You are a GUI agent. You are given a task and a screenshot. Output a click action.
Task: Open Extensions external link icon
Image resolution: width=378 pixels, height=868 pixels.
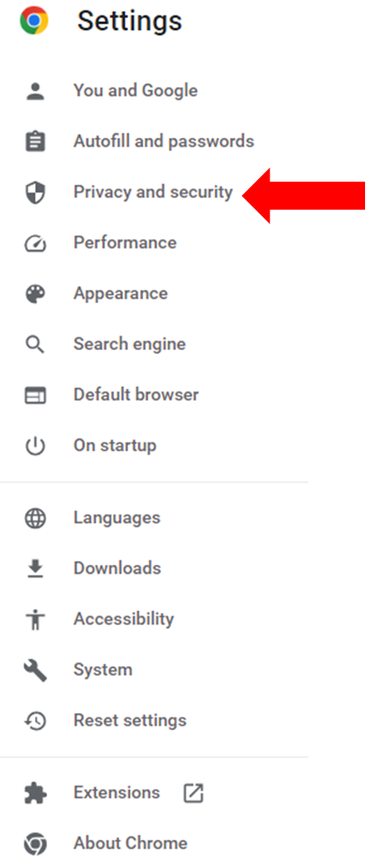[193, 793]
